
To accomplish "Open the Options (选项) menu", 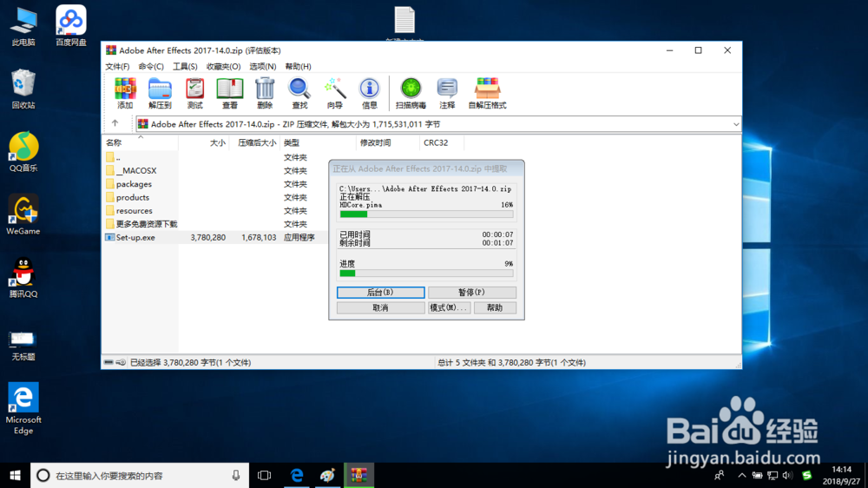I will click(x=262, y=66).
